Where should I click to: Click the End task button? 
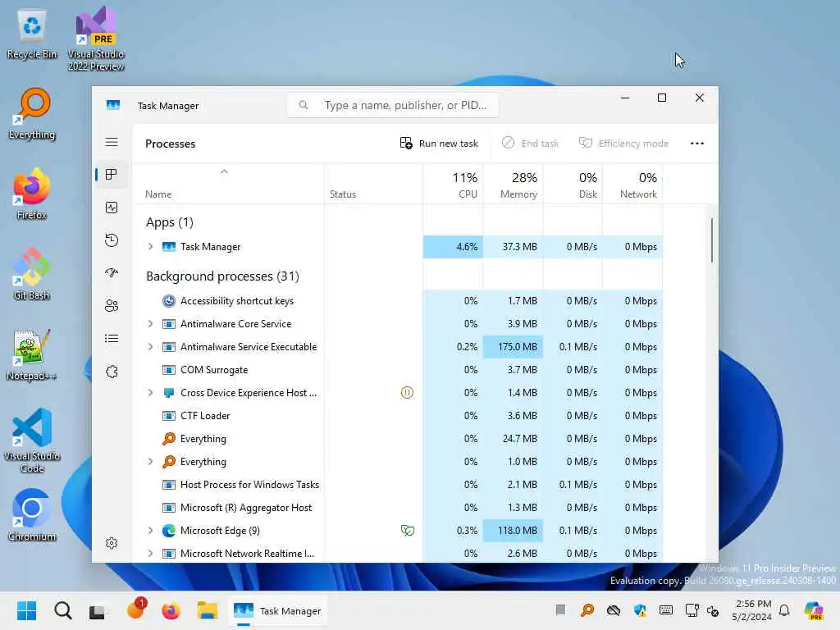click(x=531, y=144)
